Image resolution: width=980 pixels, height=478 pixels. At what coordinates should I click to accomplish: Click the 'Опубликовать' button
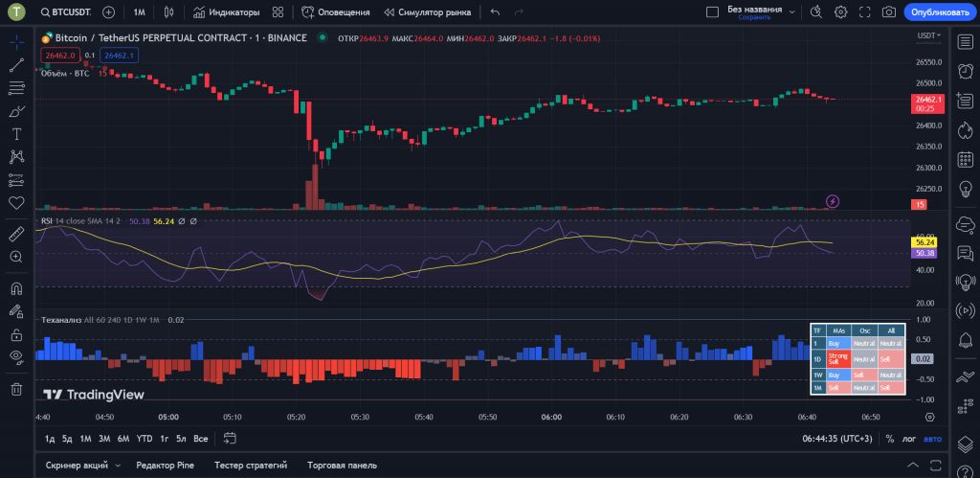[939, 12]
